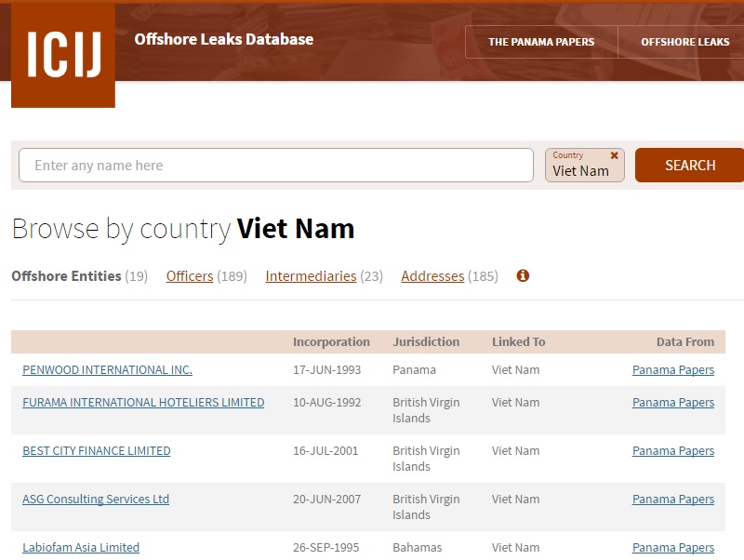Remove the Viet Nam country filter
This screenshot has width=744, height=560.
pyautogui.click(x=614, y=155)
